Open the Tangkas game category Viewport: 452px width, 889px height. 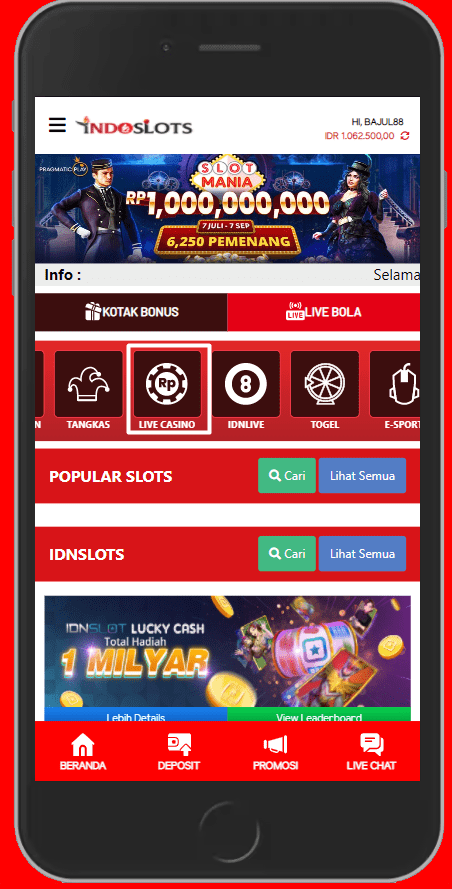[88, 390]
